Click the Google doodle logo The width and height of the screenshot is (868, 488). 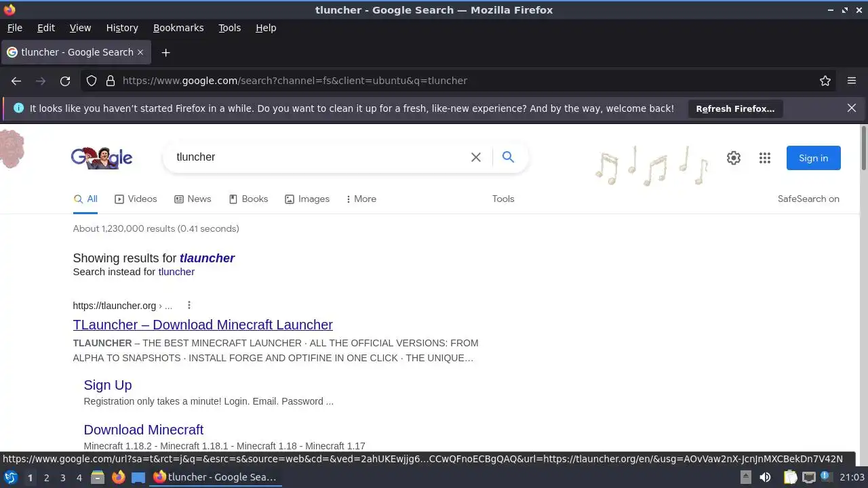(x=102, y=157)
